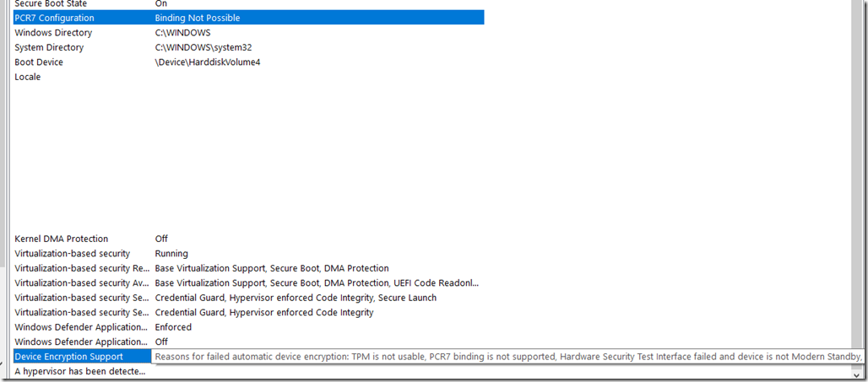Click the Base Virtualization Support, Secure Boot, DMA Protection value
Image resolution: width=868 pixels, height=382 pixels.
pyautogui.click(x=272, y=268)
